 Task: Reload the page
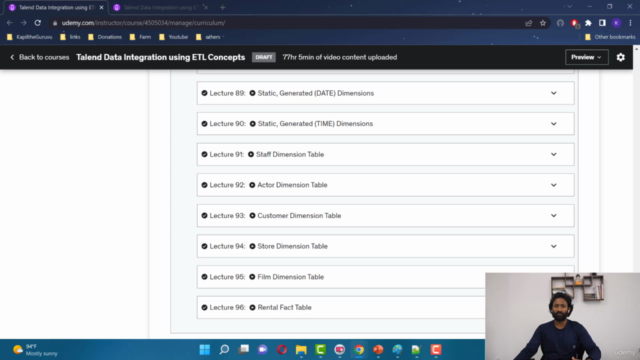38,23
